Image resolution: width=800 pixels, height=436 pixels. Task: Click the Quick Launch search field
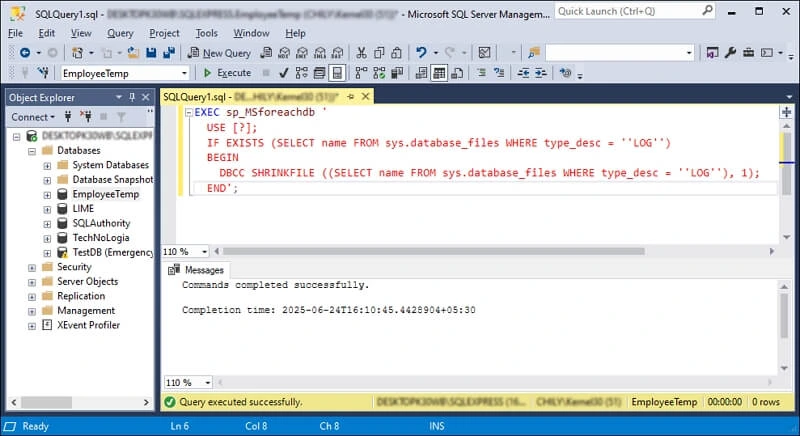pyautogui.click(x=635, y=11)
